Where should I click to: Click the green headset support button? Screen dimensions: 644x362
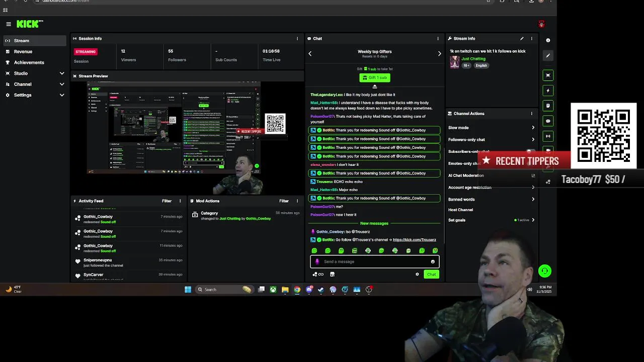click(544, 271)
